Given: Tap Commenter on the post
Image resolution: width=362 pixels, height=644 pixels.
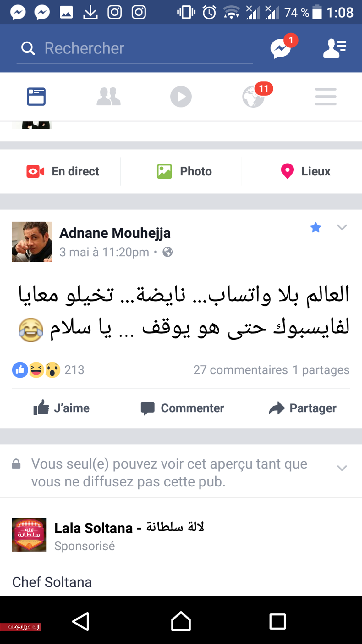Looking at the screenshot, I should (x=182, y=408).
